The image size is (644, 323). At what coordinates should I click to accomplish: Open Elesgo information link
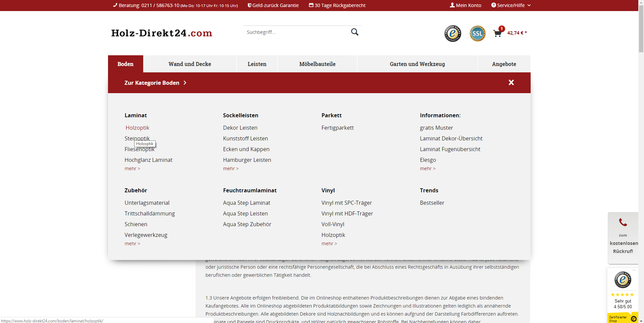[x=428, y=160]
